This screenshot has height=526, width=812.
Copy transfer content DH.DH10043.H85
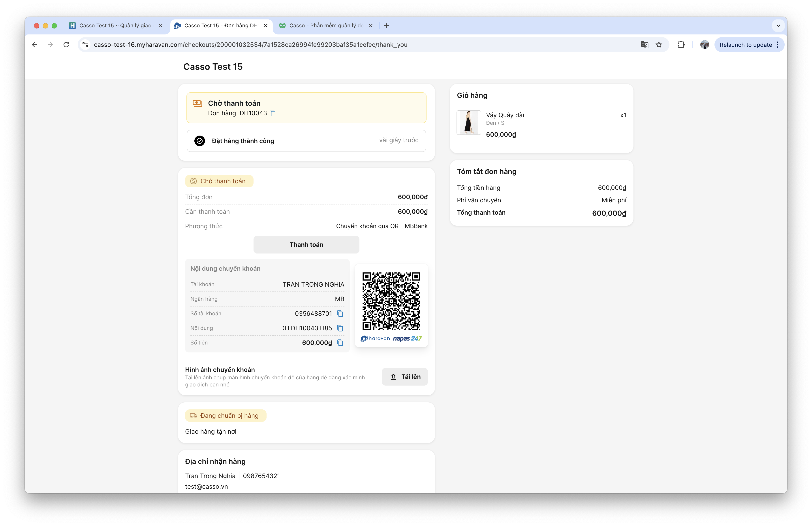[340, 328]
